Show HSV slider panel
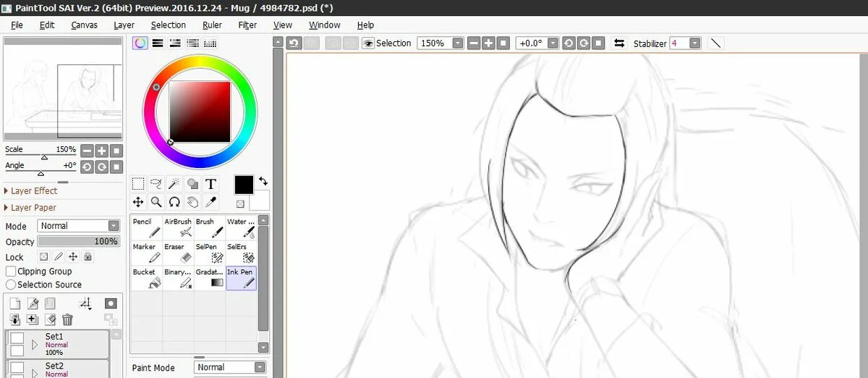The width and height of the screenshot is (868, 378). 175,43
